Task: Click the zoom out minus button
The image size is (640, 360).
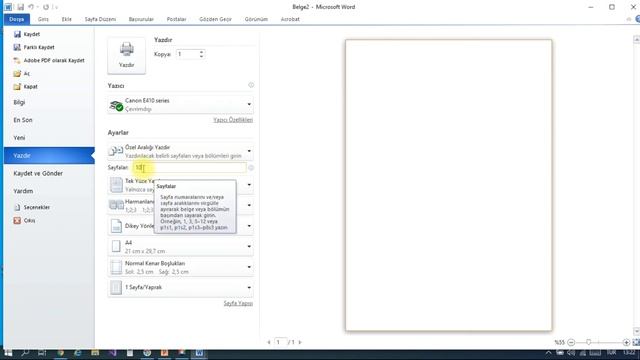Action: tap(571, 342)
